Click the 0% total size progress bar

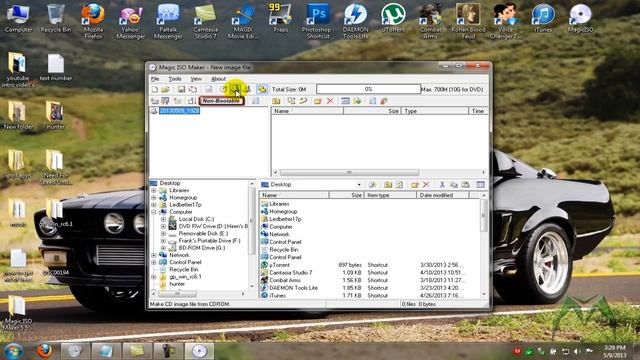[x=369, y=89]
